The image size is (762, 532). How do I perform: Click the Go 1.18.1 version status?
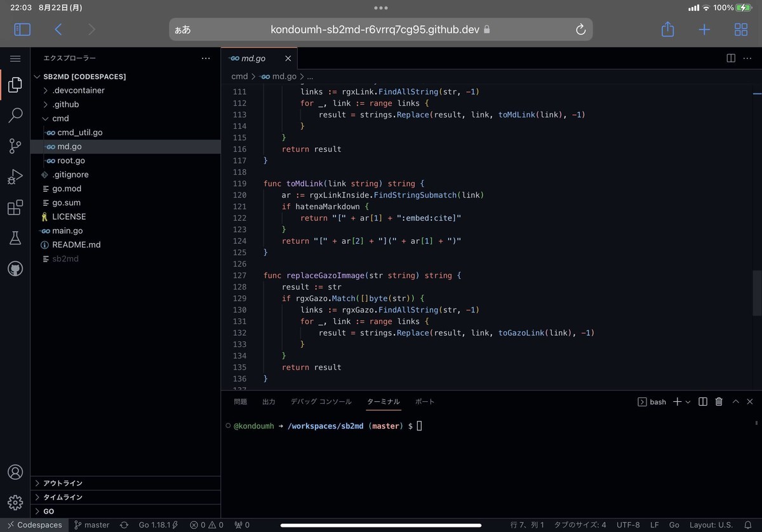tap(158, 525)
